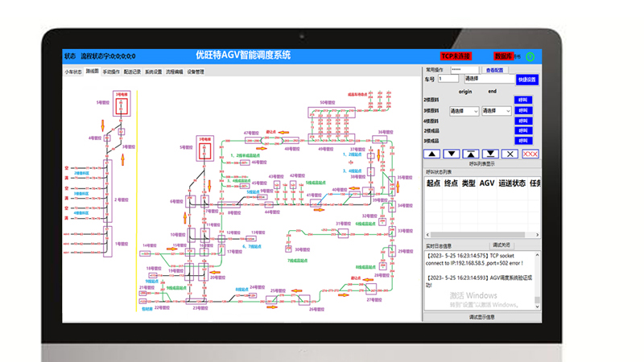Click the 查看配置 button
This screenshot has width=644, height=362.
pos(495,70)
